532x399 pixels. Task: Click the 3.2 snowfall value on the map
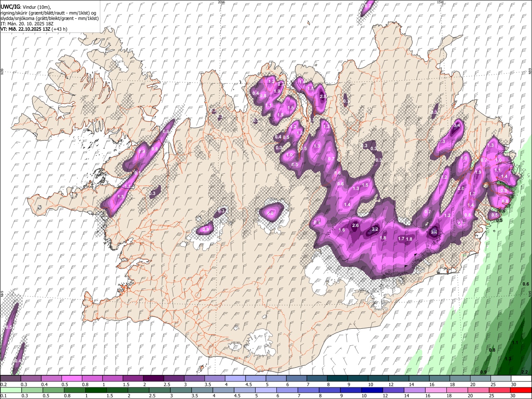[x=375, y=229]
